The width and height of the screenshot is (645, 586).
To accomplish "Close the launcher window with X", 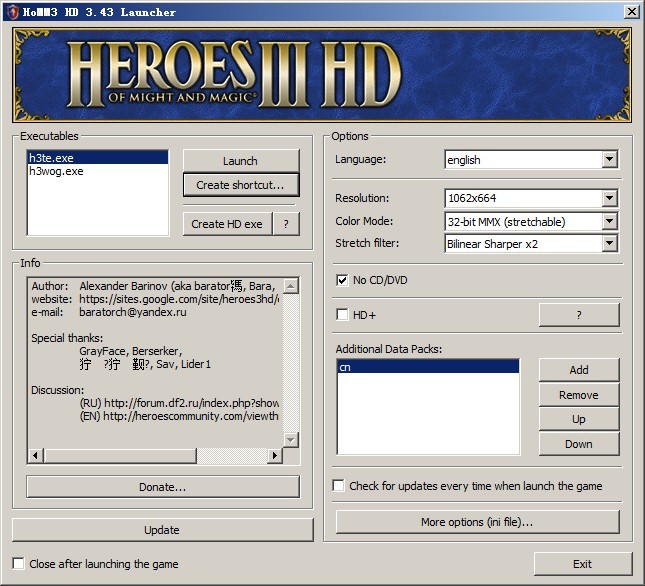I will 631,12.
